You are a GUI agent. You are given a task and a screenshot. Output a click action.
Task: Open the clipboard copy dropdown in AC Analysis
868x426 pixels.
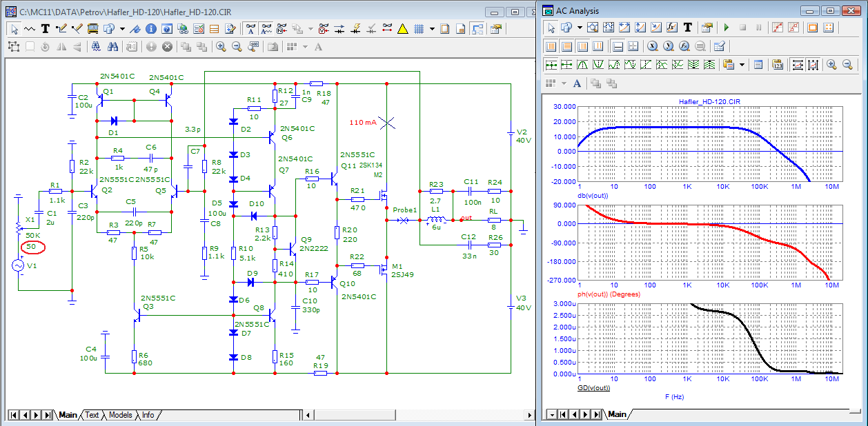click(x=742, y=64)
